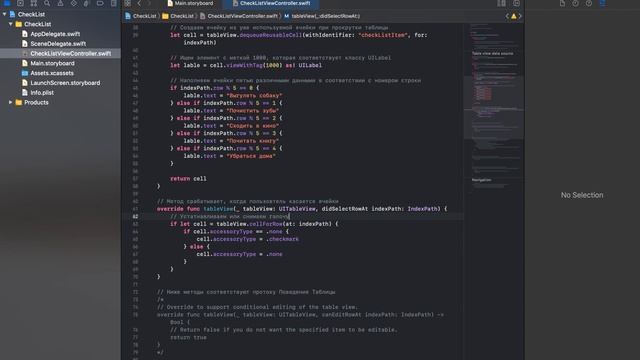The height and width of the screenshot is (360, 640).
Task: Collapse the CheckList yellow folder group
Action: tap(11, 24)
